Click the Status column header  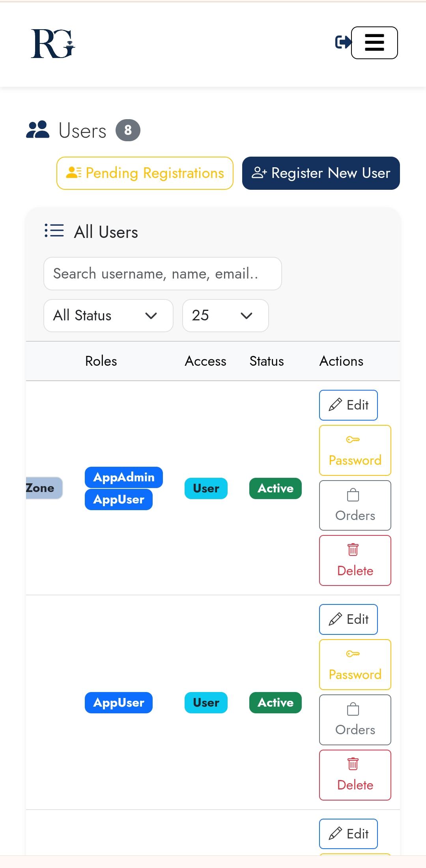(267, 361)
